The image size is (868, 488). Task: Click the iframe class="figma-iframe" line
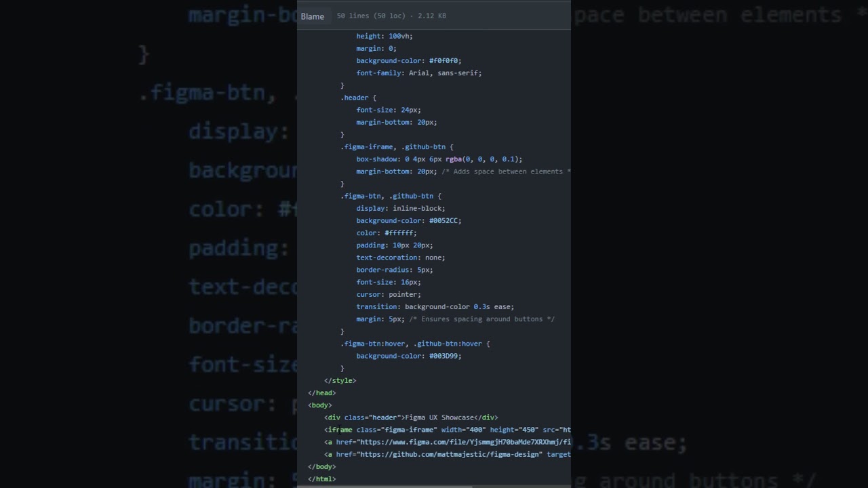[x=448, y=430]
